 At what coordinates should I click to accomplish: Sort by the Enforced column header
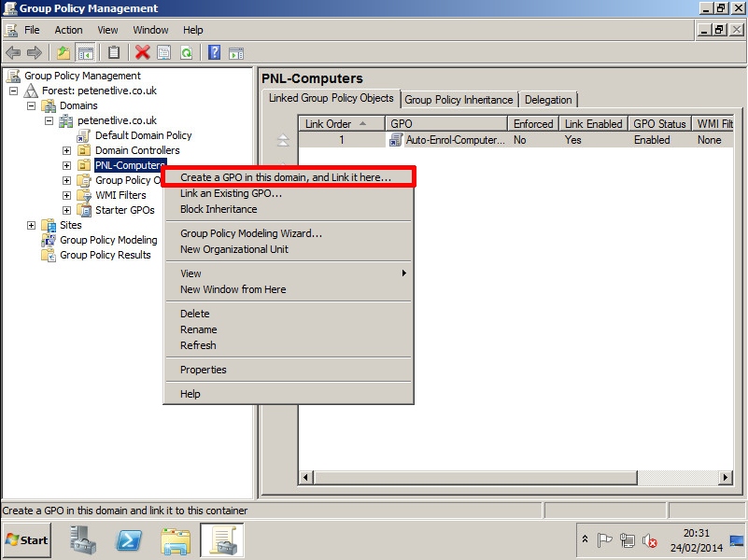[x=533, y=124]
